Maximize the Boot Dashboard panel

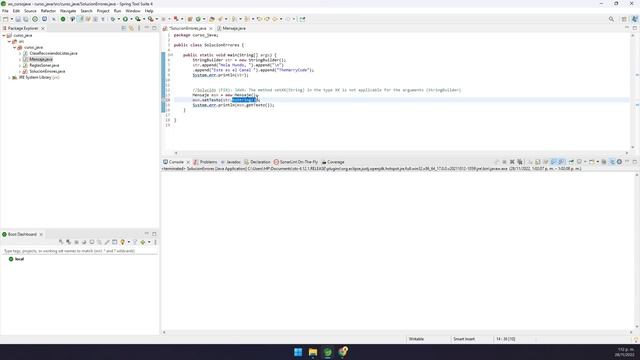[x=154, y=234]
